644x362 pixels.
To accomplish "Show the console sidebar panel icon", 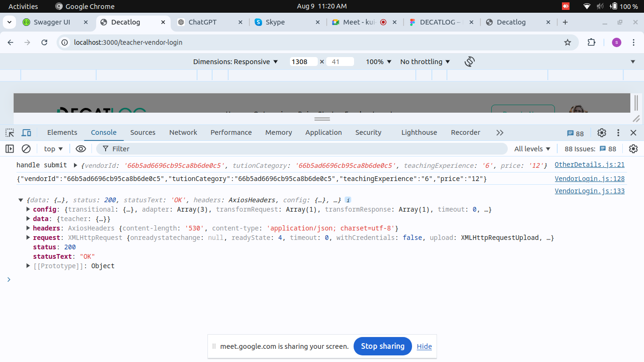I will (x=10, y=149).
